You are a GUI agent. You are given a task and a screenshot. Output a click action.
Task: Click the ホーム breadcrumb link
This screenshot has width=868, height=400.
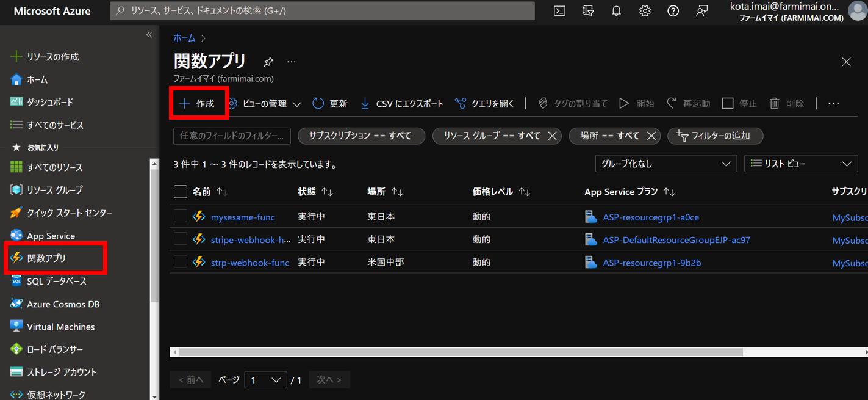pos(184,38)
